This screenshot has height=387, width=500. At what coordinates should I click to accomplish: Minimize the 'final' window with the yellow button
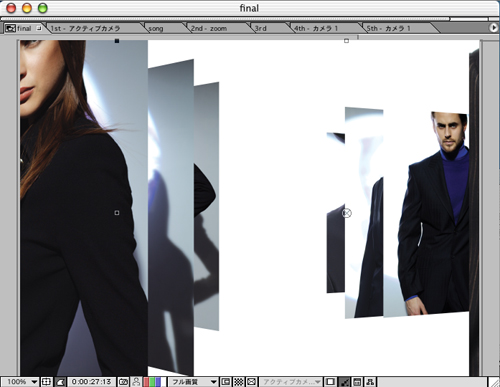(27, 8)
